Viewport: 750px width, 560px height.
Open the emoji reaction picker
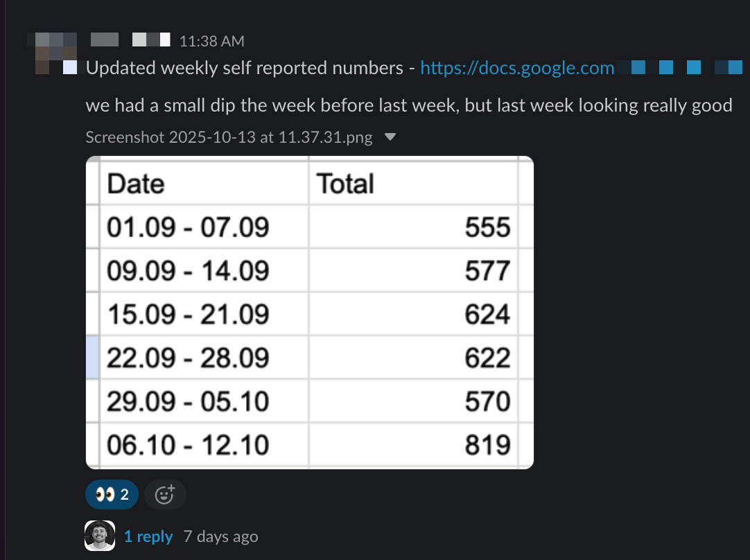pyautogui.click(x=165, y=494)
